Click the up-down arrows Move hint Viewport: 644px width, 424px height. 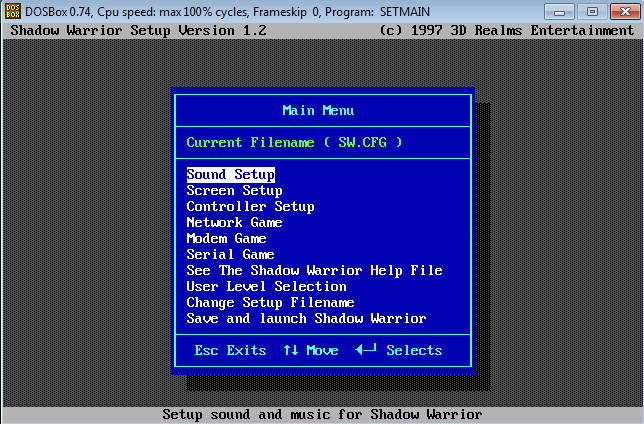[311, 350]
